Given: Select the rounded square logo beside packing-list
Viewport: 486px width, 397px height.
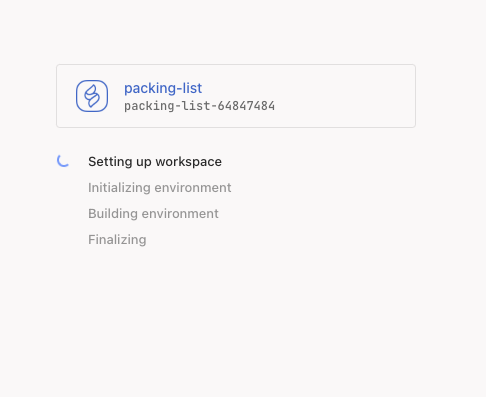Looking at the screenshot, I should (92, 96).
